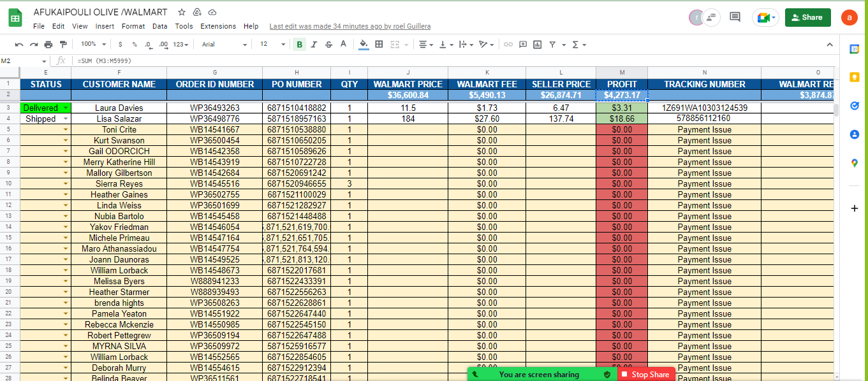The height and width of the screenshot is (381, 868).
Task: Open Google Tasks in side panel
Action: point(855,106)
